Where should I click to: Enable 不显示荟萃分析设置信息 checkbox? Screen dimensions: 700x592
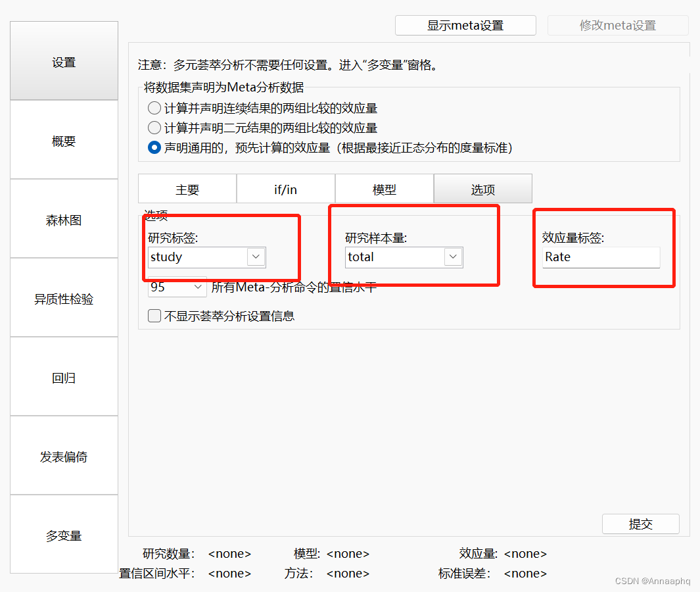coord(154,315)
